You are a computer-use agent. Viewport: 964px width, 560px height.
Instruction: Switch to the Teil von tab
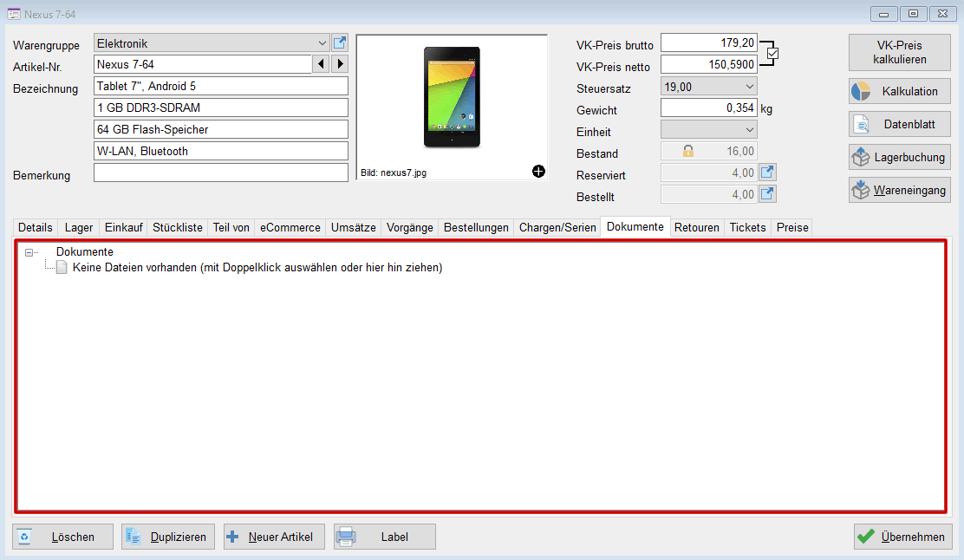pos(231,227)
